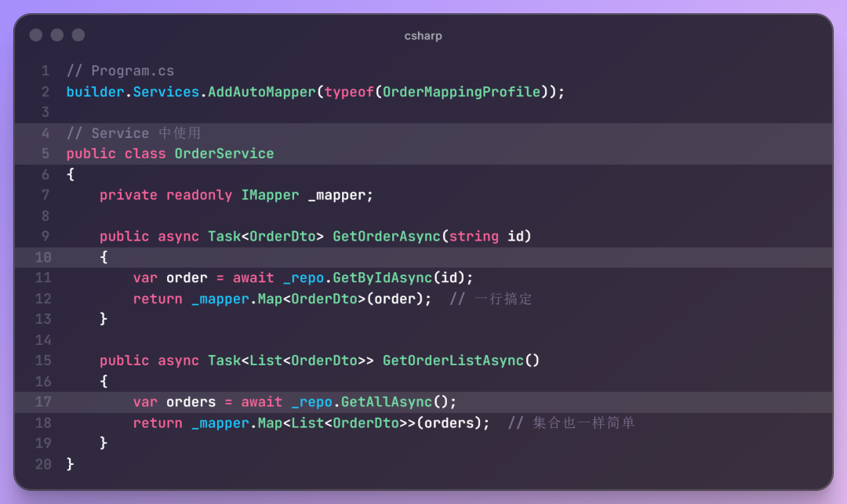Click 'GetByIdAsync' on line 11

383,278
